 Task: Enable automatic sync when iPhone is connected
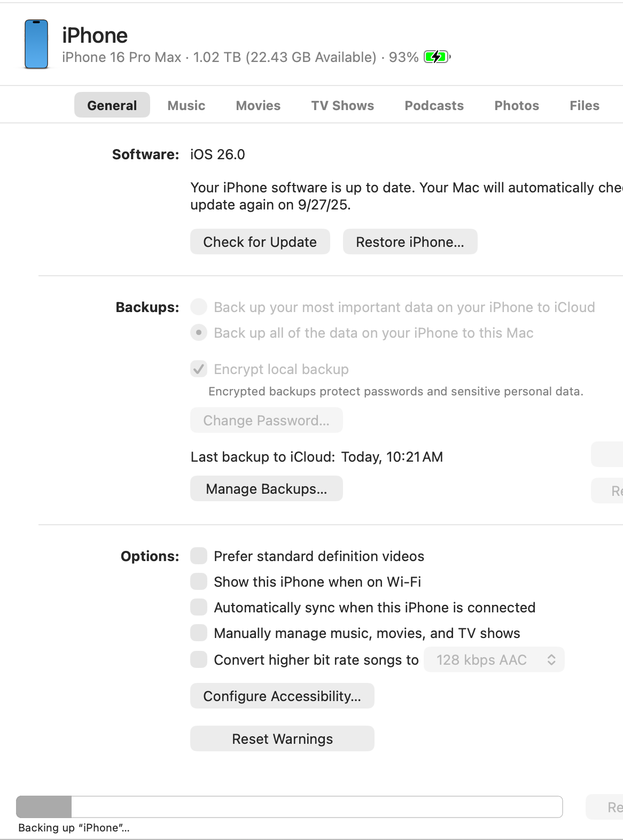pos(199,608)
